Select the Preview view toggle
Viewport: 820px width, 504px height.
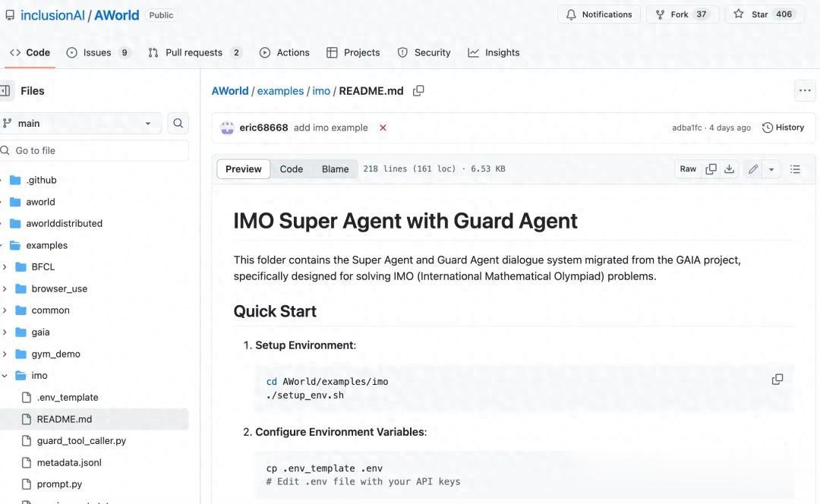pyautogui.click(x=243, y=169)
